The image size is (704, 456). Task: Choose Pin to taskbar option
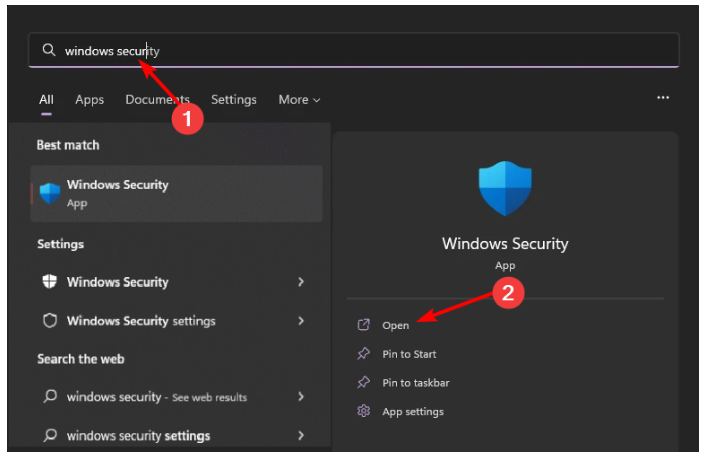tap(415, 383)
